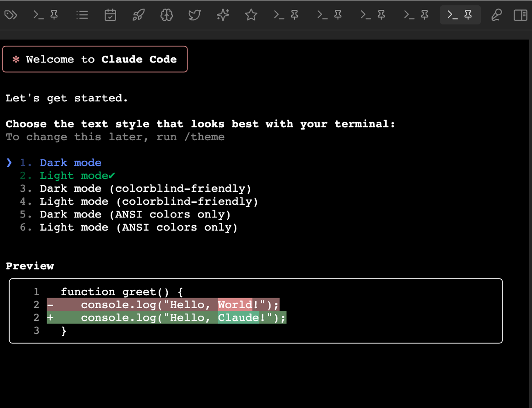This screenshot has height=408, width=532.
Task: Click the calendar with checkmark icon
Action: pos(110,15)
